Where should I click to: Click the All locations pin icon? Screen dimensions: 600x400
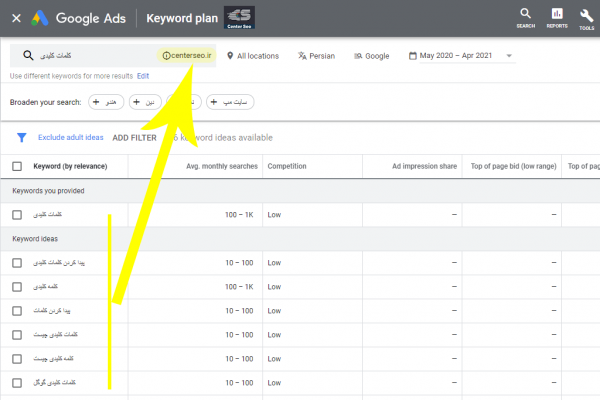pos(228,56)
